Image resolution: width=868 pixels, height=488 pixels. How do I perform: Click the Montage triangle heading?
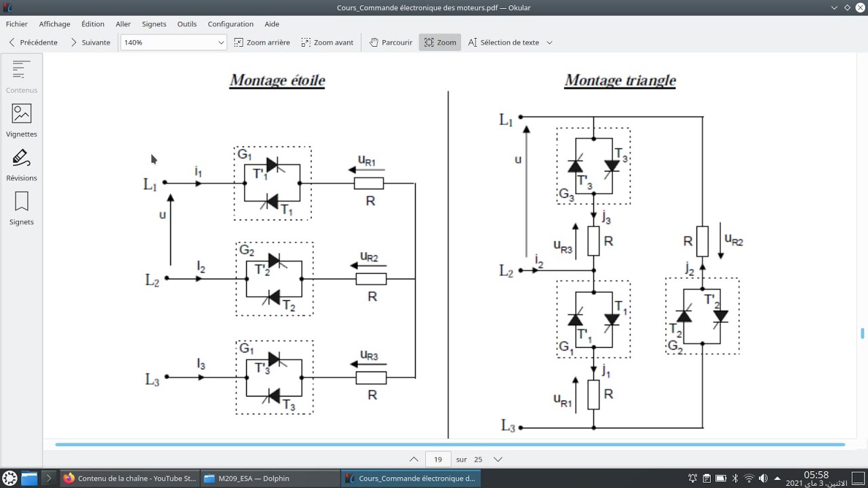point(620,81)
